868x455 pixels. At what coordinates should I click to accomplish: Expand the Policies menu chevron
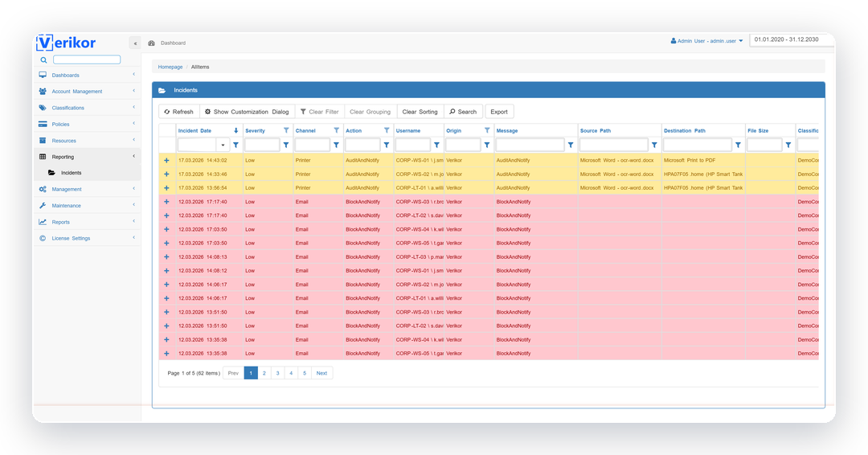133,124
